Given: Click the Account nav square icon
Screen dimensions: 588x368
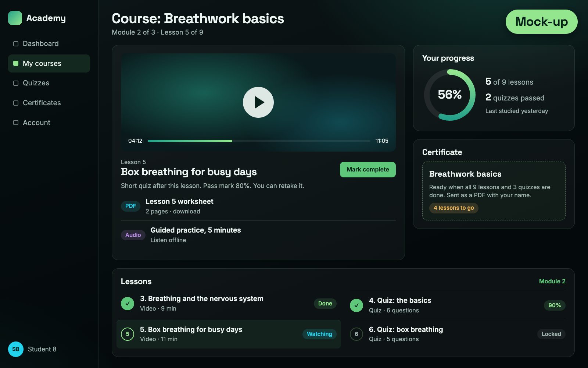Looking at the screenshot, I should coord(16,123).
